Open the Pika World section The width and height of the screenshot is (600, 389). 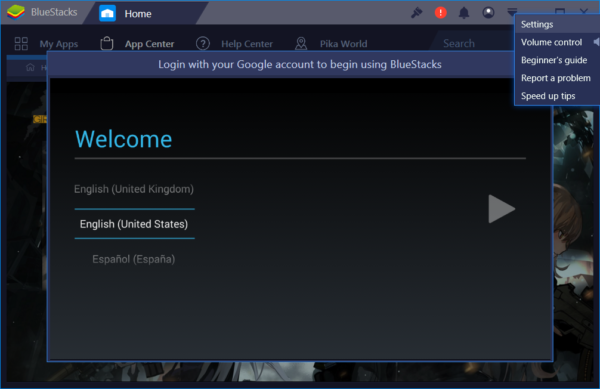coord(343,44)
